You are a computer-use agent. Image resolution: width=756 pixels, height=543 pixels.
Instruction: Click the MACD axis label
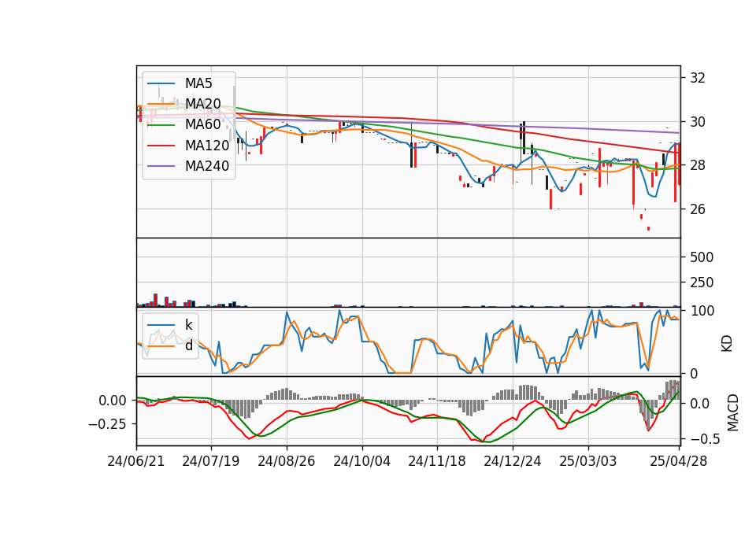(x=733, y=412)
